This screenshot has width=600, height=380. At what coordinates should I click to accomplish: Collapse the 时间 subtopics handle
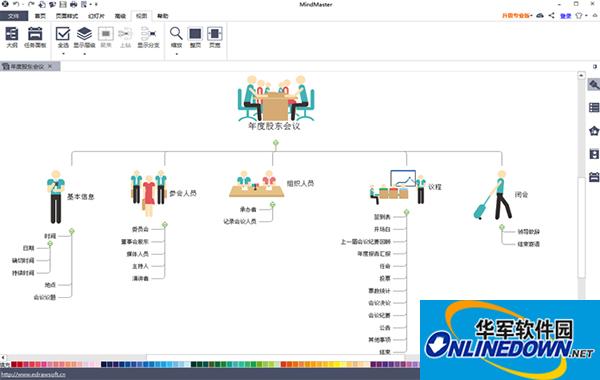(50, 243)
